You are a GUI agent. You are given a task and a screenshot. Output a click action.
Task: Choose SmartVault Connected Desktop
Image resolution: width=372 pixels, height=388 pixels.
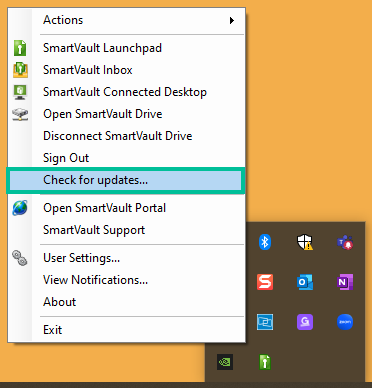[126, 92]
